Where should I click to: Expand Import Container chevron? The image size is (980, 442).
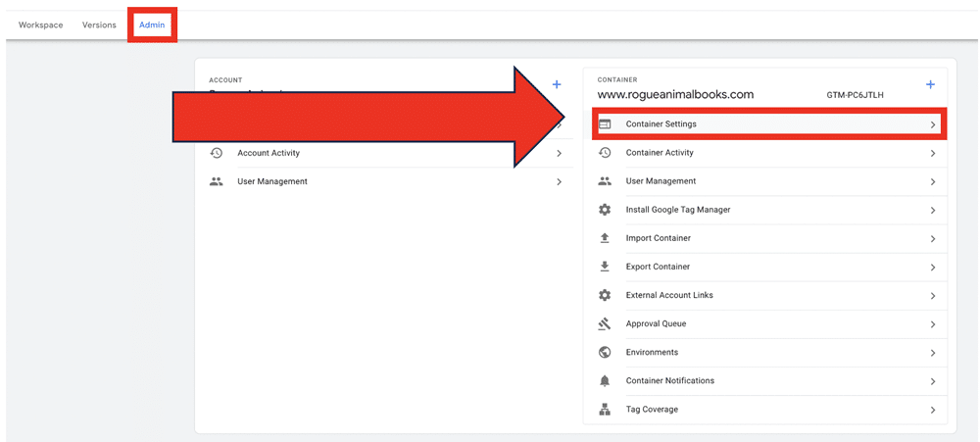coord(933,239)
